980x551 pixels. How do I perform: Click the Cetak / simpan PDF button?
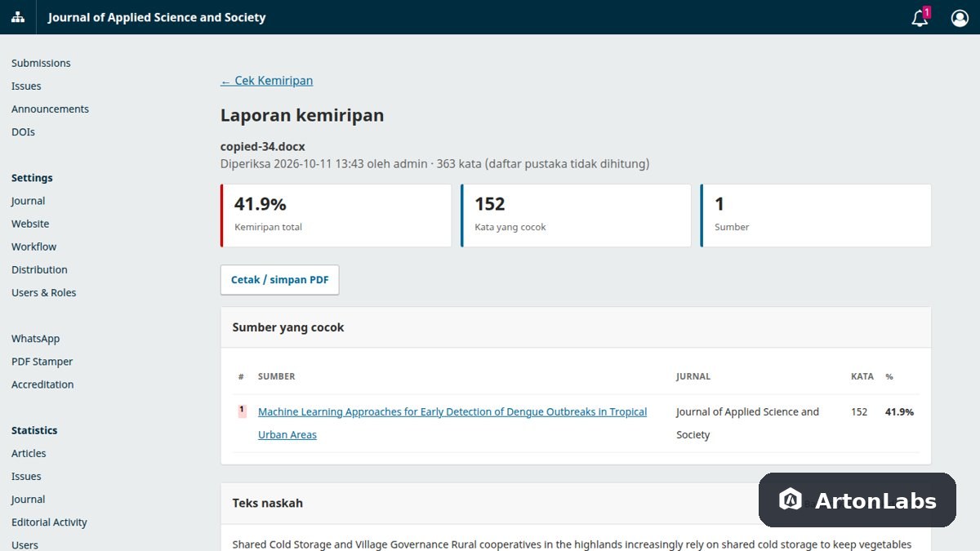tap(279, 280)
